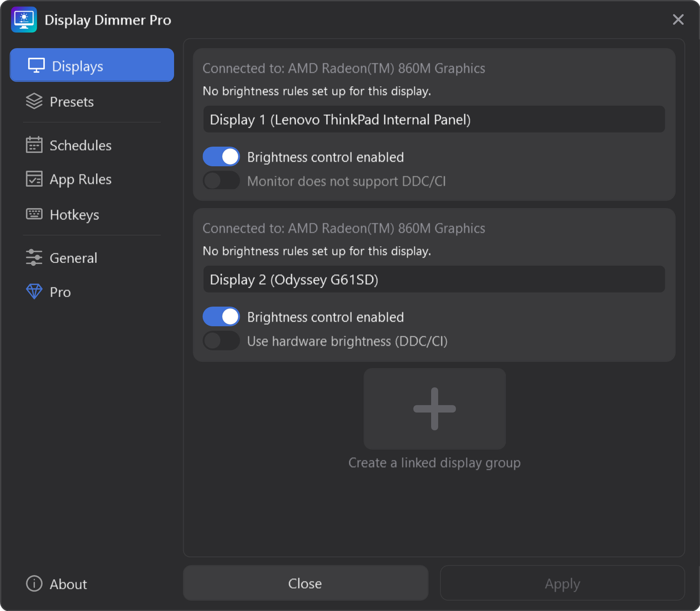Click the Brightness control enabled label for Display 2
Image resolution: width=700 pixels, height=611 pixels.
pos(326,317)
